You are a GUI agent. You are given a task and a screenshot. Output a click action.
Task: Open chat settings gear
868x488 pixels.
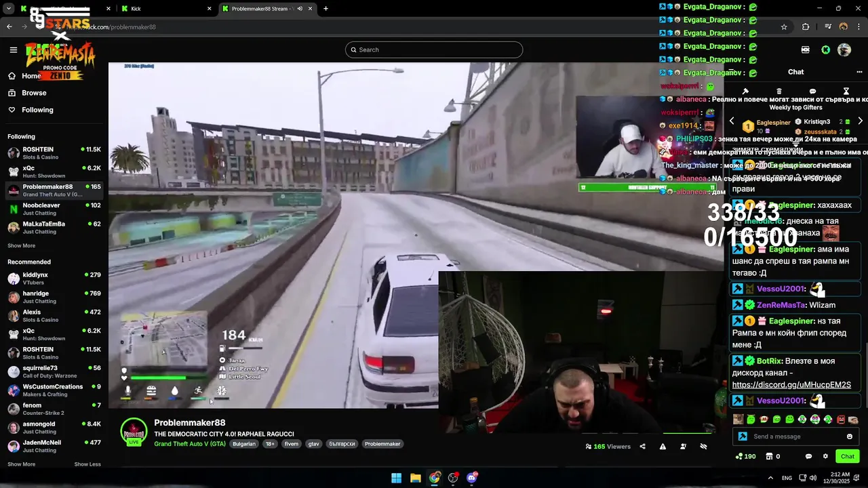click(825, 456)
